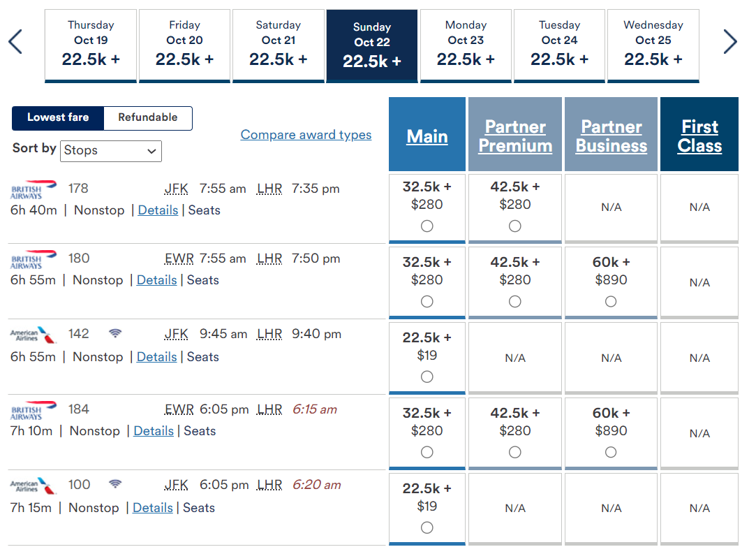Click the right chevron to see later dates

[730, 42]
